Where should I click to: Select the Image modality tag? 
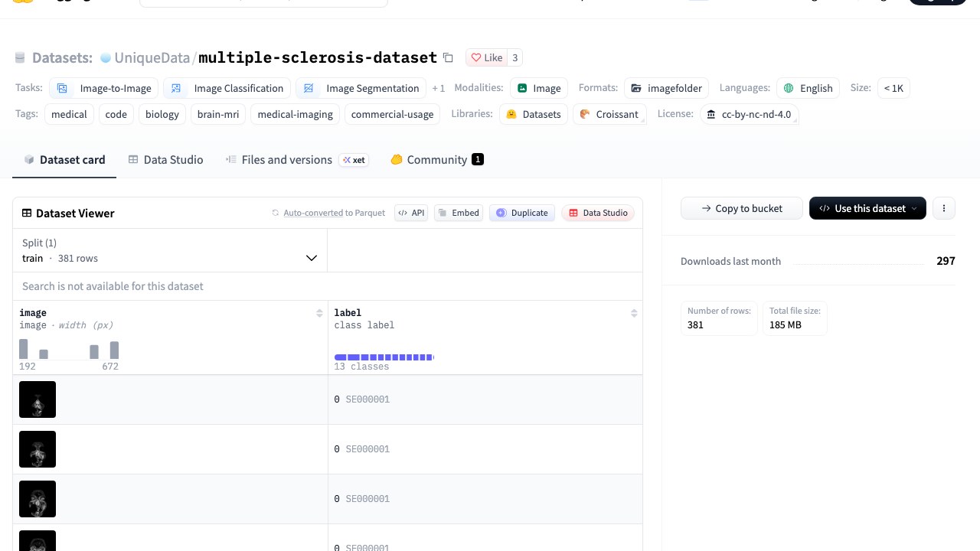pos(539,88)
